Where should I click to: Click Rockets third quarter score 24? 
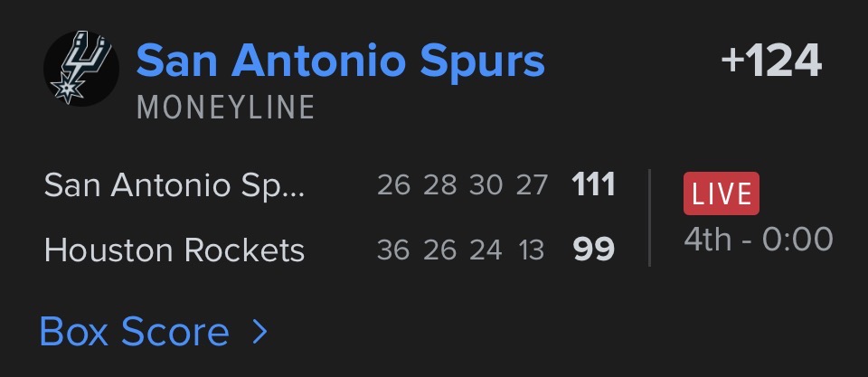(x=486, y=250)
